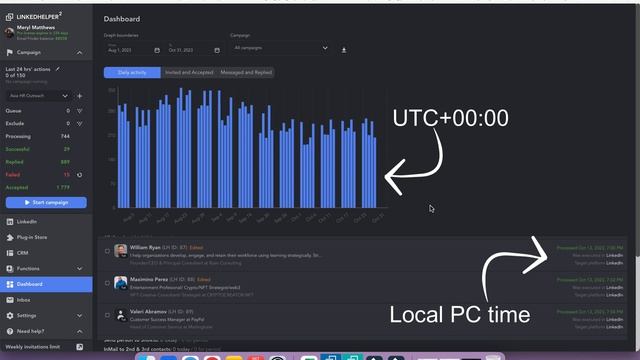Image resolution: width=640 pixels, height=360 pixels.
Task: Open the Failed list showing 15
Action: [x=38, y=175]
